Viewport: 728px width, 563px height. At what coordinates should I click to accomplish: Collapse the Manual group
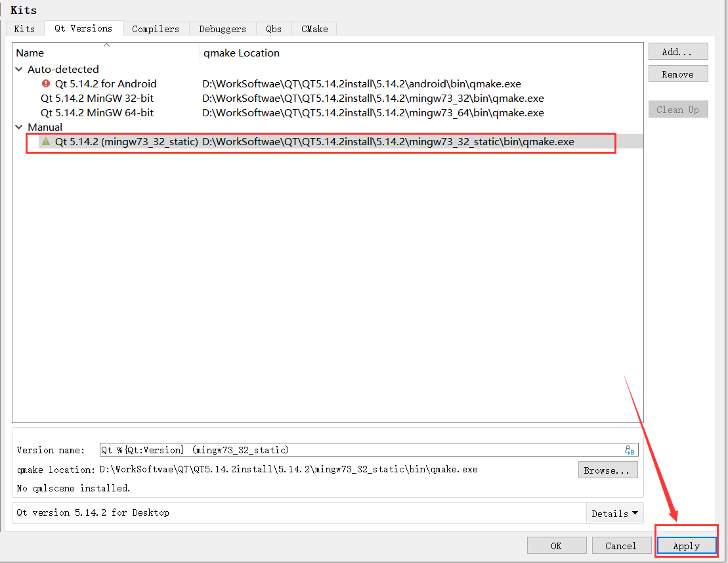[18, 127]
